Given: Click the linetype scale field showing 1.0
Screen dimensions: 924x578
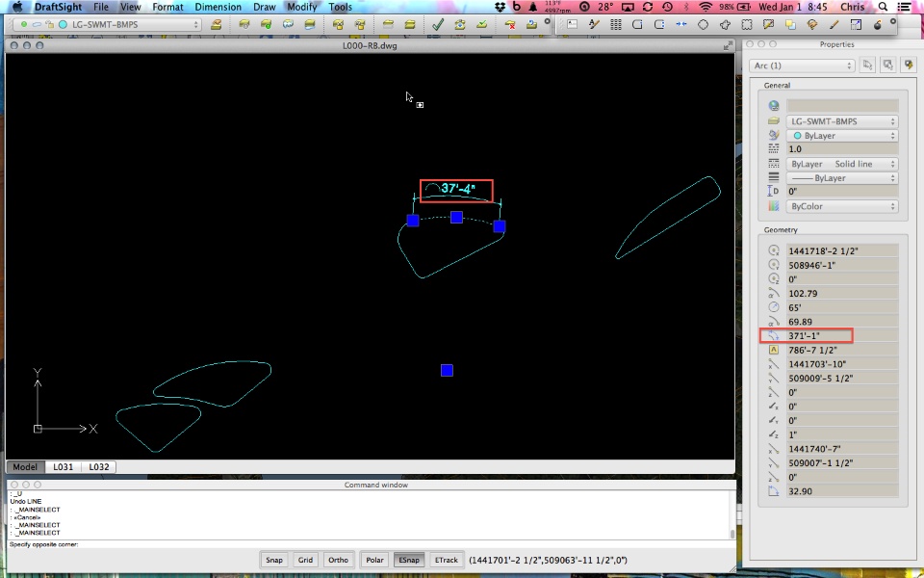Looking at the screenshot, I should click(842, 149).
